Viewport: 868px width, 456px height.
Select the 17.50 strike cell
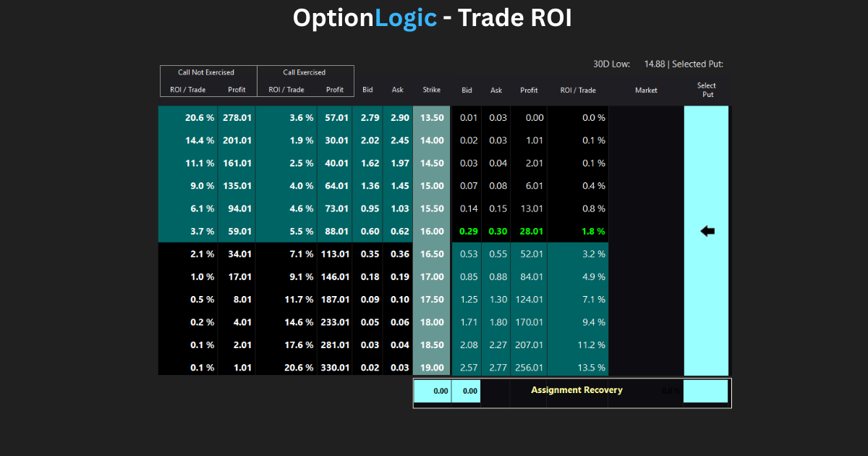[432, 299]
